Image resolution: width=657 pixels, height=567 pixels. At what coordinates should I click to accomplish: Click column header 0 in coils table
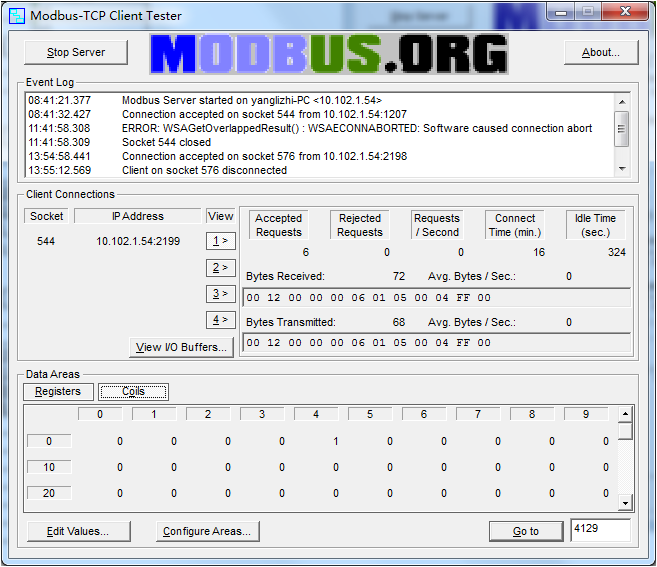coord(100,414)
